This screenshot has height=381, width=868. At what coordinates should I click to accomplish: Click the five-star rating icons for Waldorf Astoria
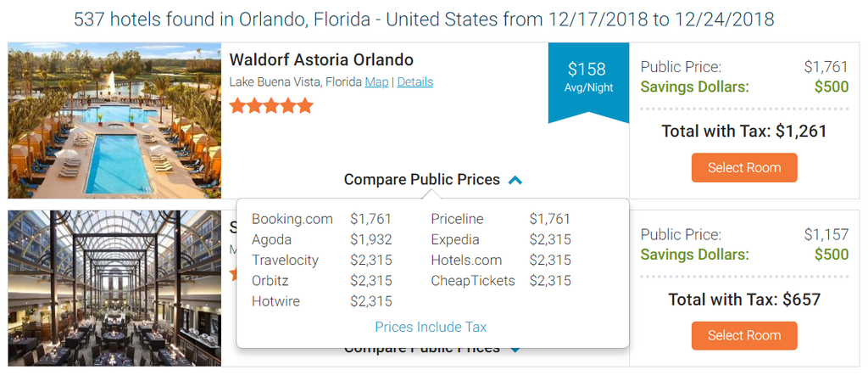(x=271, y=106)
